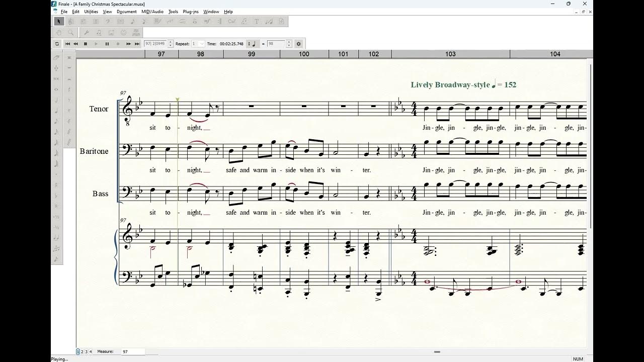Choose the eighth note duration
The image size is (644, 362).
(x=57, y=121)
